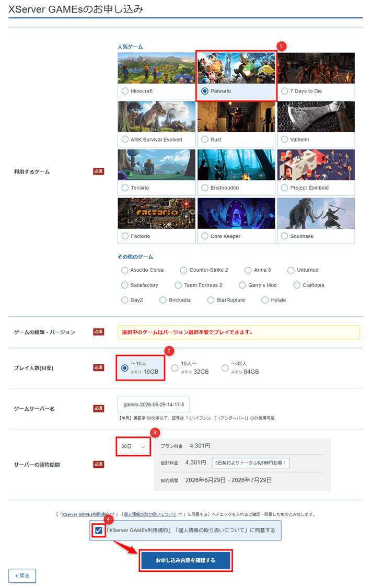
Task: Pick the Terraria radio button
Action: 125,188
